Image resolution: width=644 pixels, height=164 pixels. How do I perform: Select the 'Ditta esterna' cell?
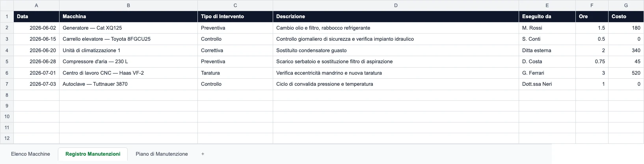pyautogui.click(x=547, y=51)
